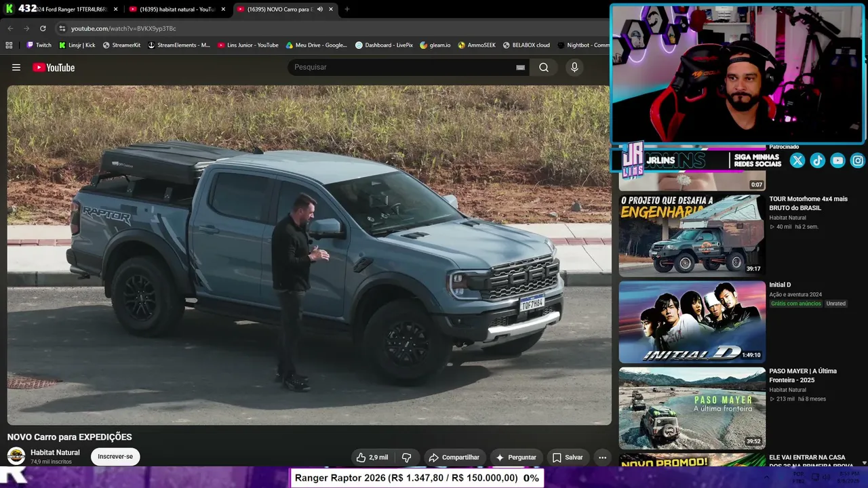Click the TikTok icon on stream overlay
Viewport: 868px width, 488px height.
point(818,161)
